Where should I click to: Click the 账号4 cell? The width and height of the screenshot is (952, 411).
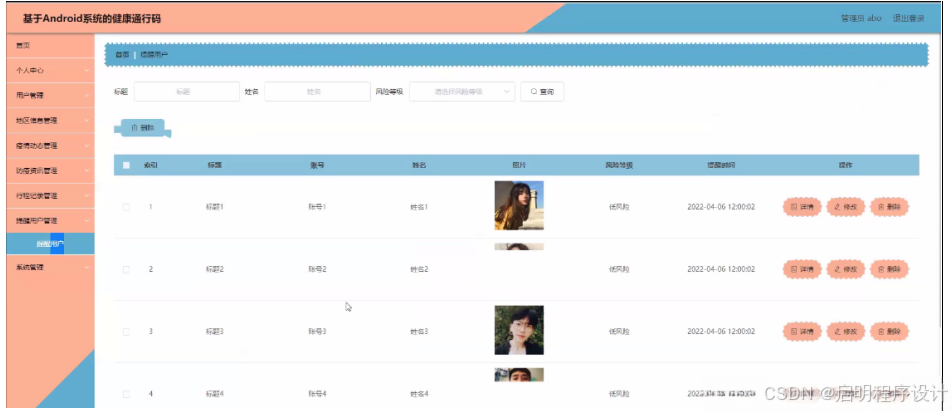pyautogui.click(x=318, y=394)
